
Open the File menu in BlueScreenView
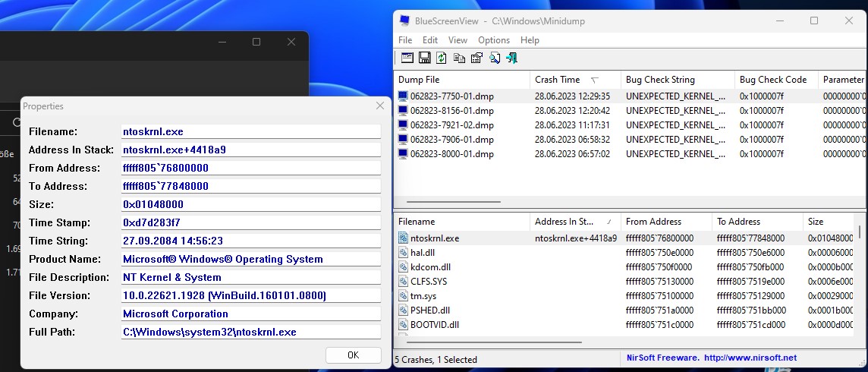[x=405, y=39]
